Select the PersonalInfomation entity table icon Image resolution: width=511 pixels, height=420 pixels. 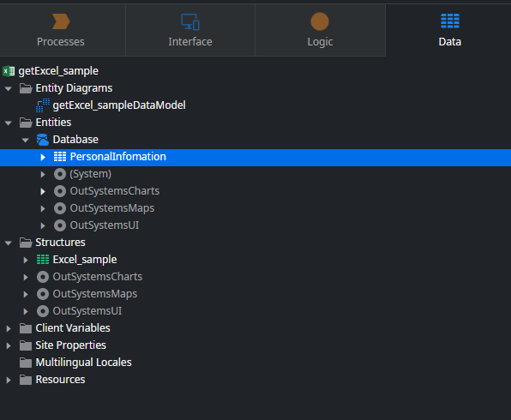pyautogui.click(x=60, y=157)
